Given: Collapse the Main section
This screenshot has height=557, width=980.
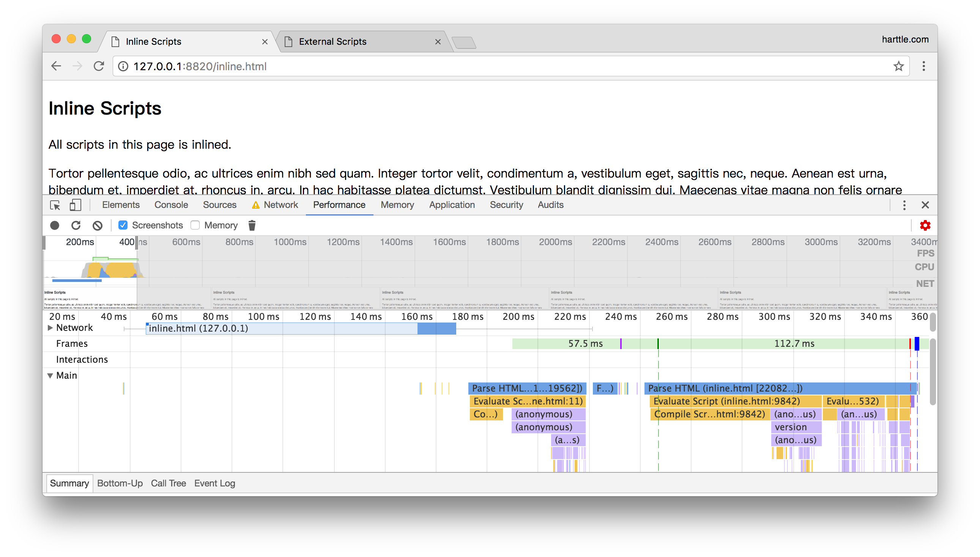Looking at the screenshot, I should tap(51, 375).
